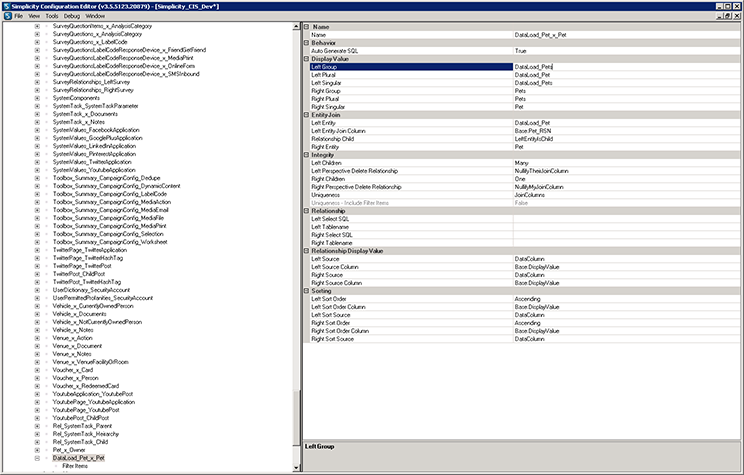
Task: Click the Auto Generate SQL value True
Action: tap(521, 50)
